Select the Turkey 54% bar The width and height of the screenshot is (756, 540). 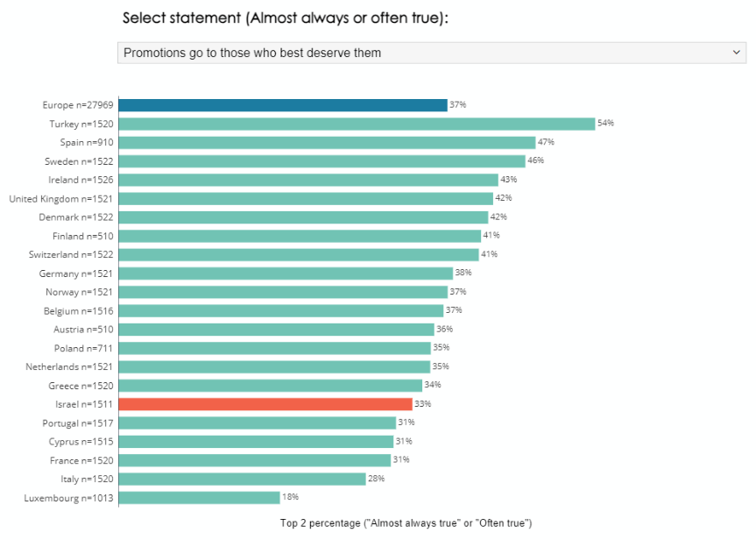click(x=357, y=124)
